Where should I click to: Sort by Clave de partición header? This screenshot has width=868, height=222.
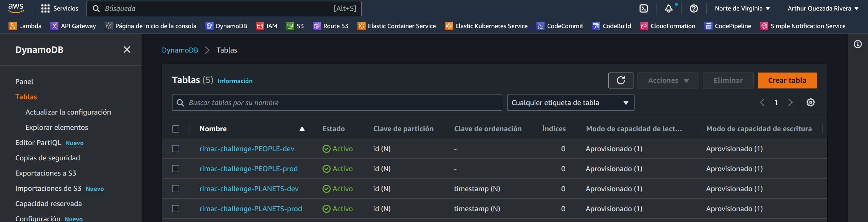(403, 129)
